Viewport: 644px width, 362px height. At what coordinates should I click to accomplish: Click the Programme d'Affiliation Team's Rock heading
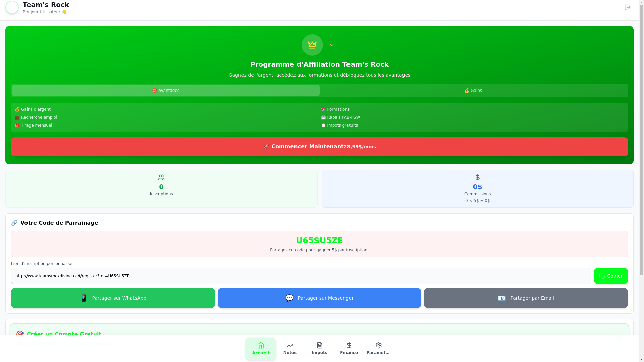pos(319,64)
